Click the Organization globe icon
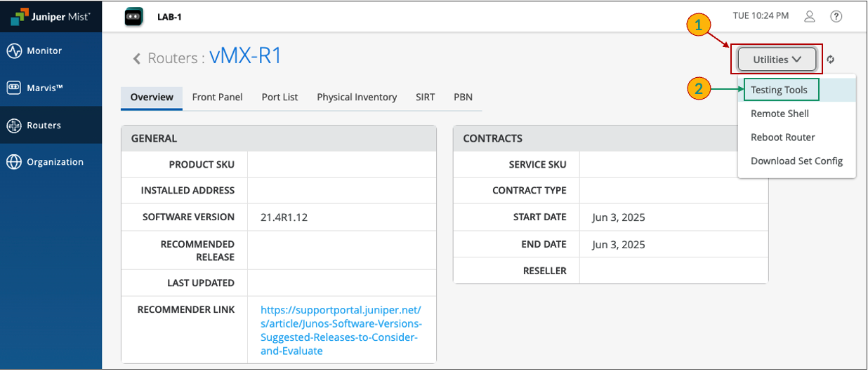868x371 pixels. 14,162
